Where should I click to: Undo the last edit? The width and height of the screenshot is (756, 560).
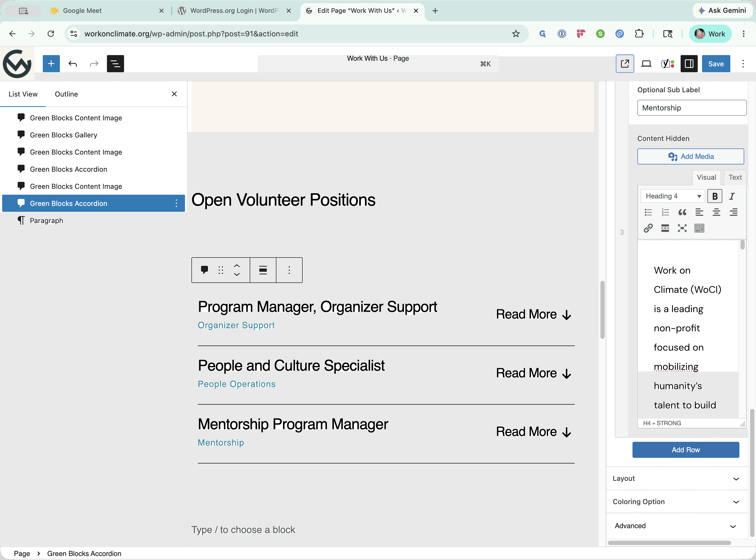[x=72, y=63]
